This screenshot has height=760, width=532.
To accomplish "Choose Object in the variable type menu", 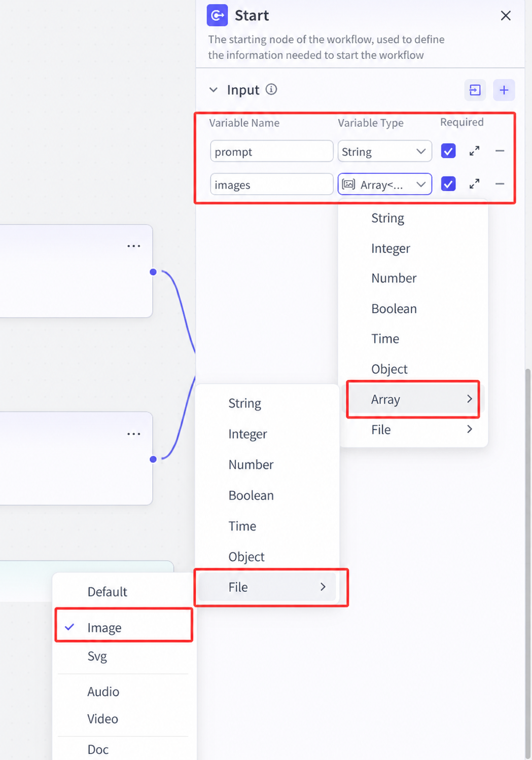I will 389,369.
